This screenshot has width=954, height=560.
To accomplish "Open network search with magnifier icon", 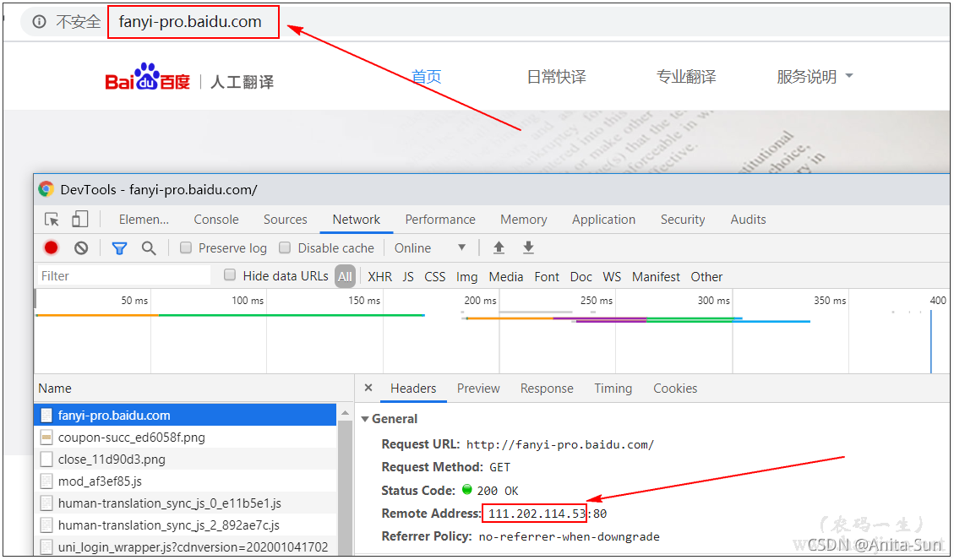I will [x=149, y=248].
